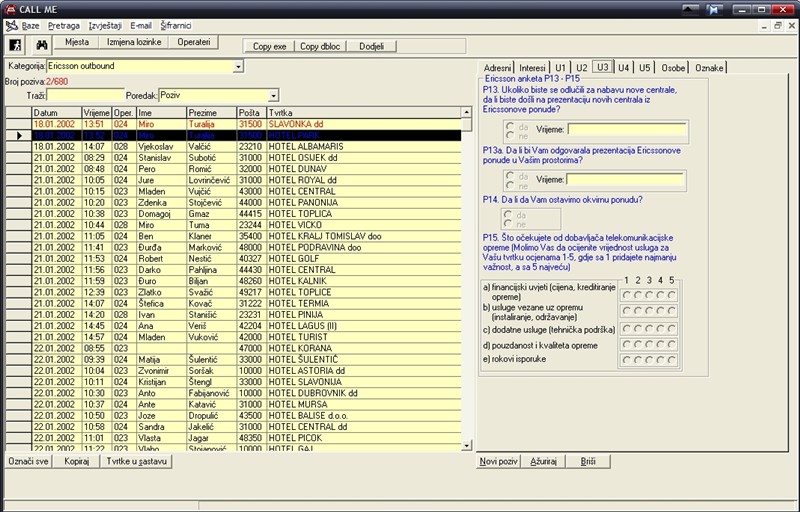This screenshot has width=800, height=512.
Task: Open the Pretraga menu
Action: pyautogui.click(x=64, y=25)
